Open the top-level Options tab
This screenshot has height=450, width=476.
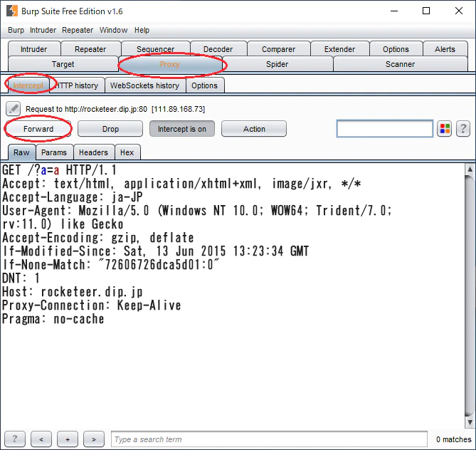tap(396, 49)
